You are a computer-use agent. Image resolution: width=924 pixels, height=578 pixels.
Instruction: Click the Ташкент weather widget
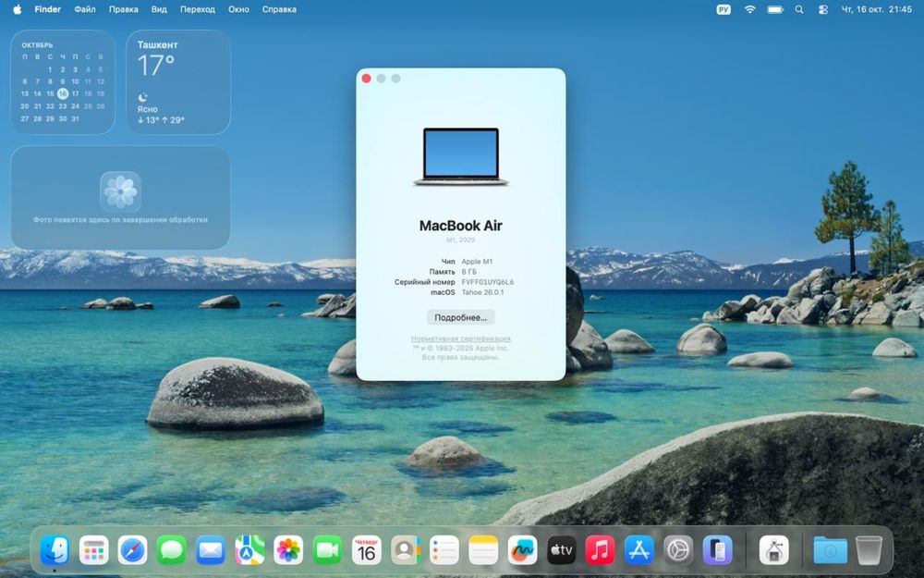pos(178,82)
